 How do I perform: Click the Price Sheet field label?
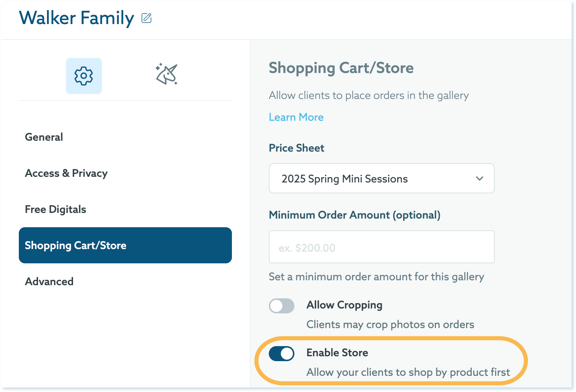click(x=297, y=148)
